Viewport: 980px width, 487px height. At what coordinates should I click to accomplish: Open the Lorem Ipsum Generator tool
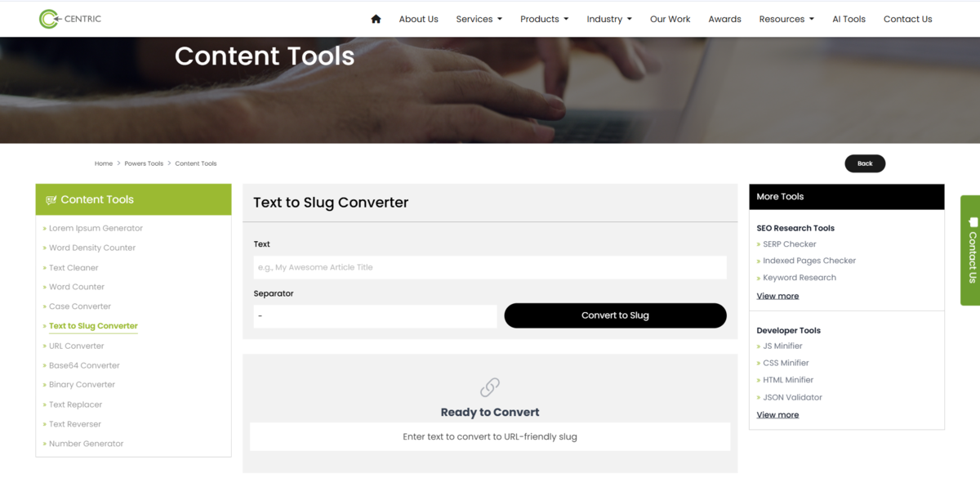[96, 228]
